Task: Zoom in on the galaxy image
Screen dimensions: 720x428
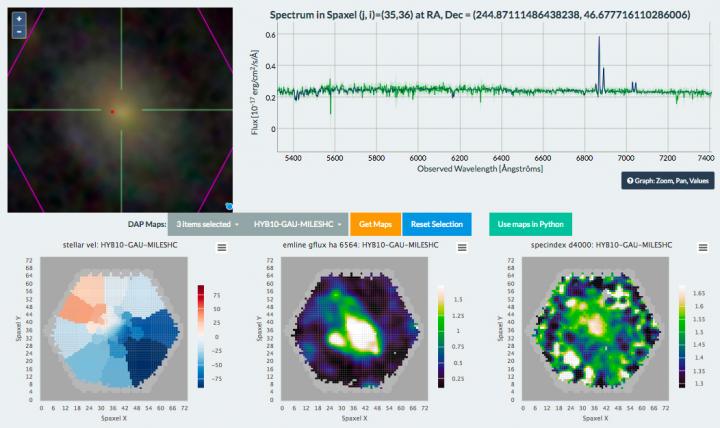Action: (19, 18)
